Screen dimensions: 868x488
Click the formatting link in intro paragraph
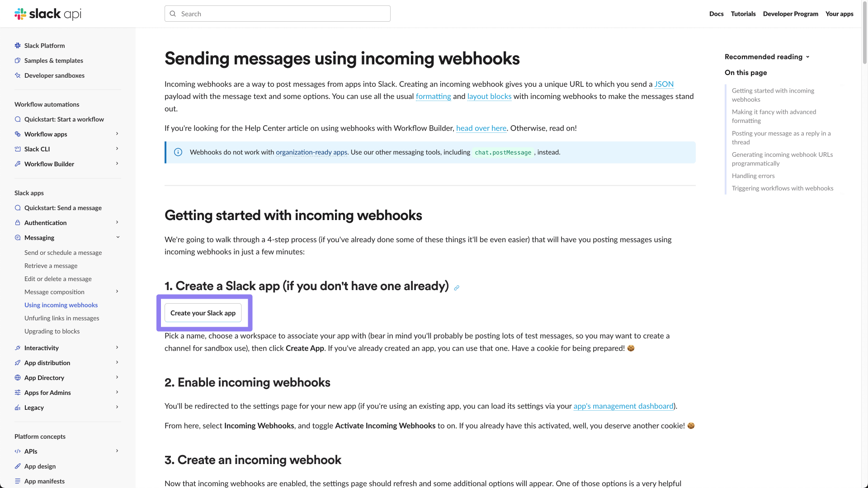click(434, 96)
